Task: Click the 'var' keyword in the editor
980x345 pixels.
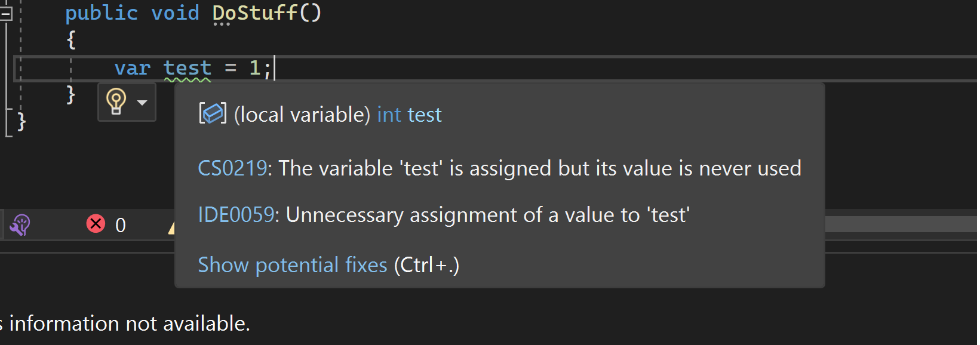Action: (x=132, y=68)
